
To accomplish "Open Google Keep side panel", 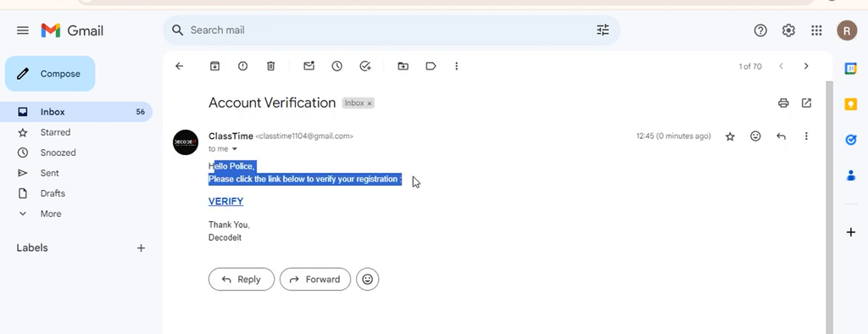I will pyautogui.click(x=851, y=104).
